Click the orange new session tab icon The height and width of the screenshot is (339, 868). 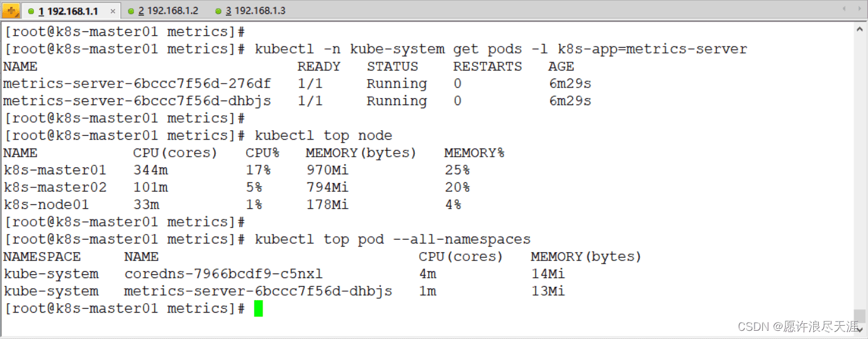pyautogui.click(x=11, y=11)
